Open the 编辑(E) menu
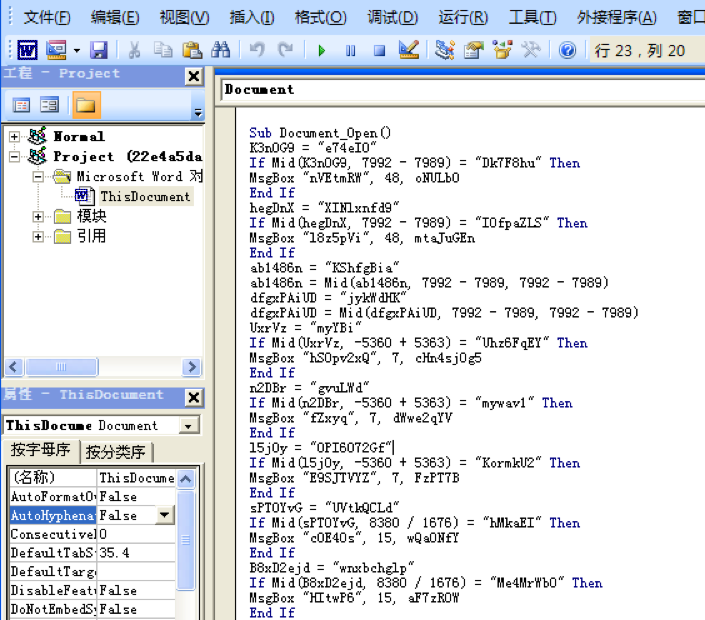Image resolution: width=705 pixels, height=620 pixels. click(x=115, y=18)
